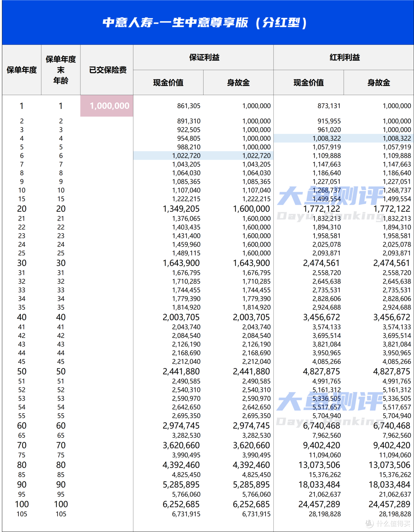
Task: Click the value 1,376,065
Action: [186, 219]
